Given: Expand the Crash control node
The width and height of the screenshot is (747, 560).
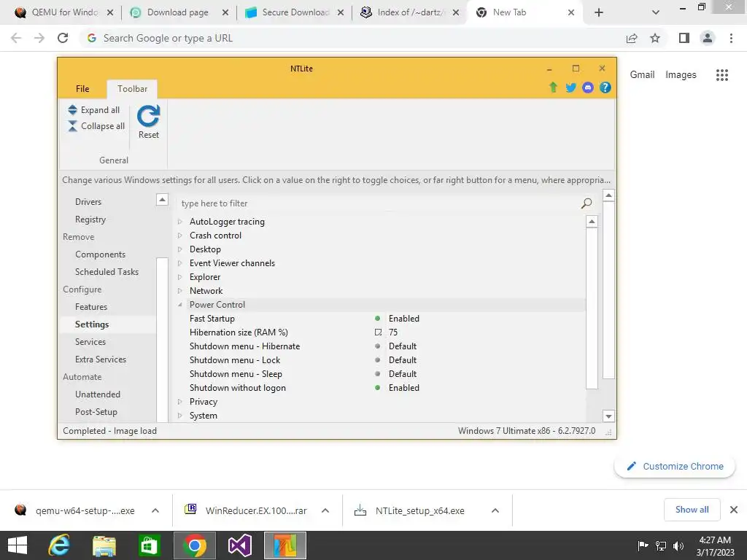Looking at the screenshot, I should pyautogui.click(x=179, y=236).
